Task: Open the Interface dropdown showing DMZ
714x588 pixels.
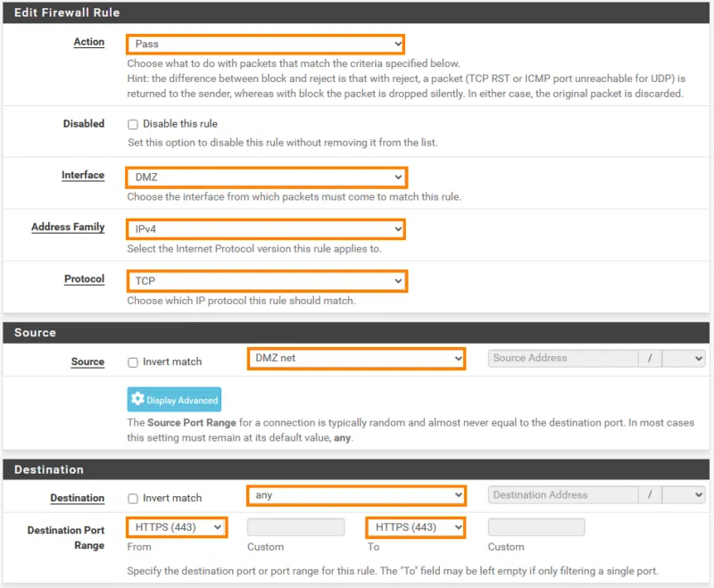Action: tap(266, 177)
